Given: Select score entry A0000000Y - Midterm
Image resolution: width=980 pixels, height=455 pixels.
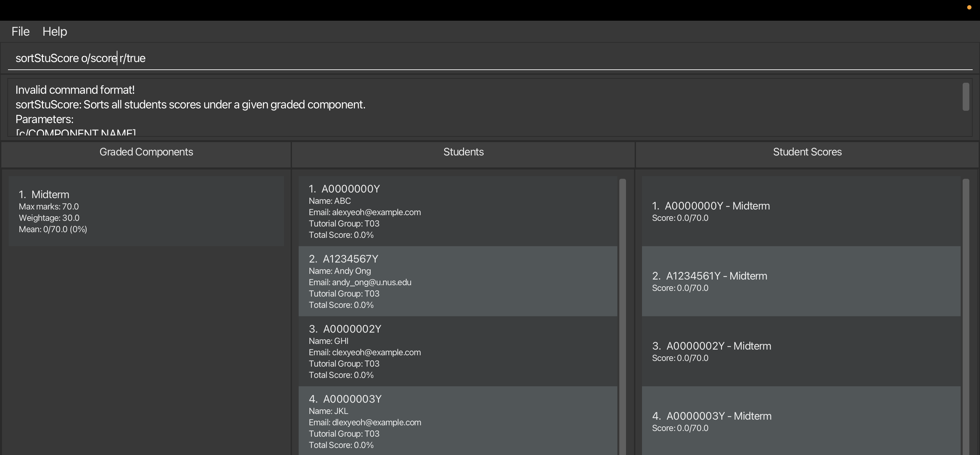Looking at the screenshot, I should pos(801,211).
